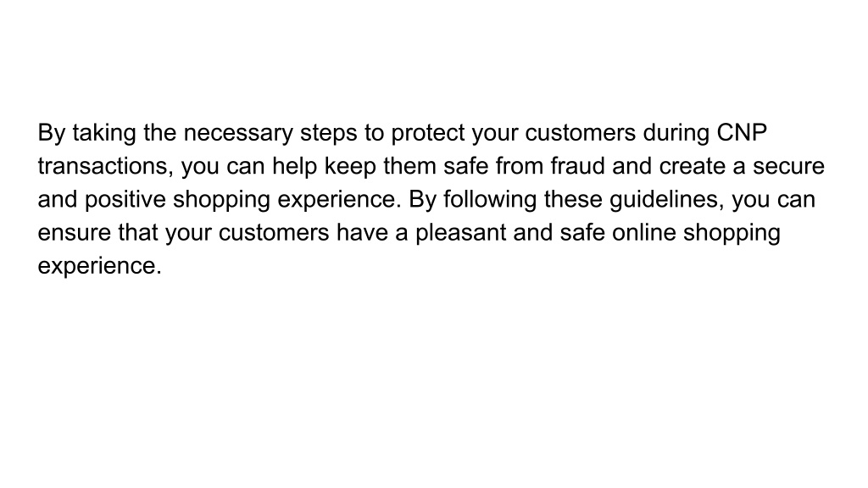Click the word "following"
This screenshot has width=868, height=488.
click(x=490, y=200)
